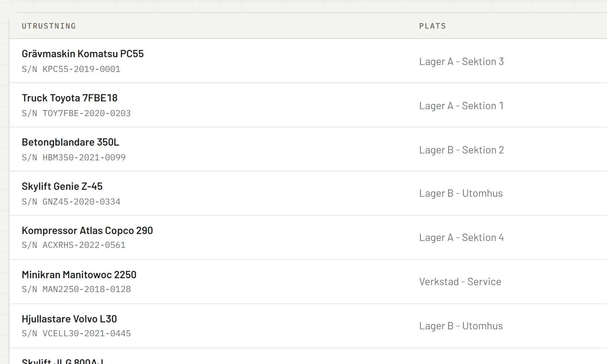Click serial number HBM350-2021-0099
Screen dimensions: 607x364
coord(74,158)
